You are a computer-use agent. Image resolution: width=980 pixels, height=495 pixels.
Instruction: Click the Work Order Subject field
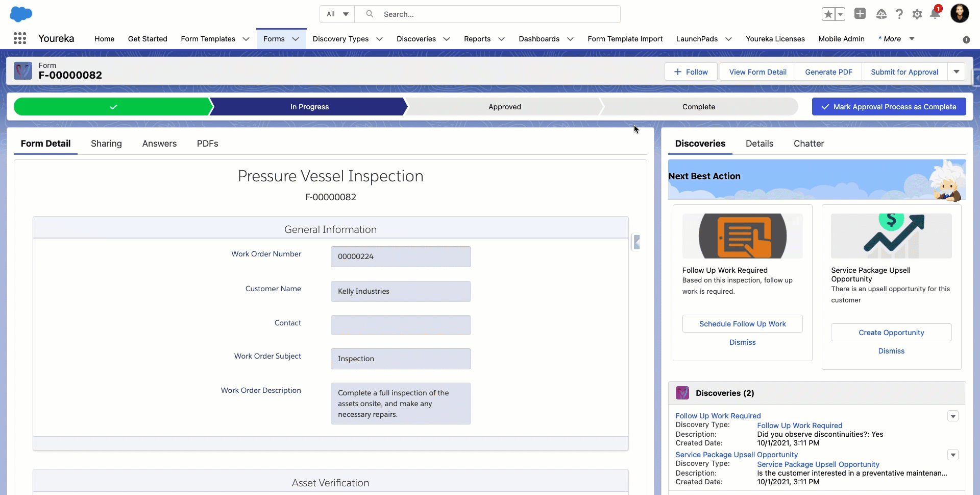tap(401, 359)
